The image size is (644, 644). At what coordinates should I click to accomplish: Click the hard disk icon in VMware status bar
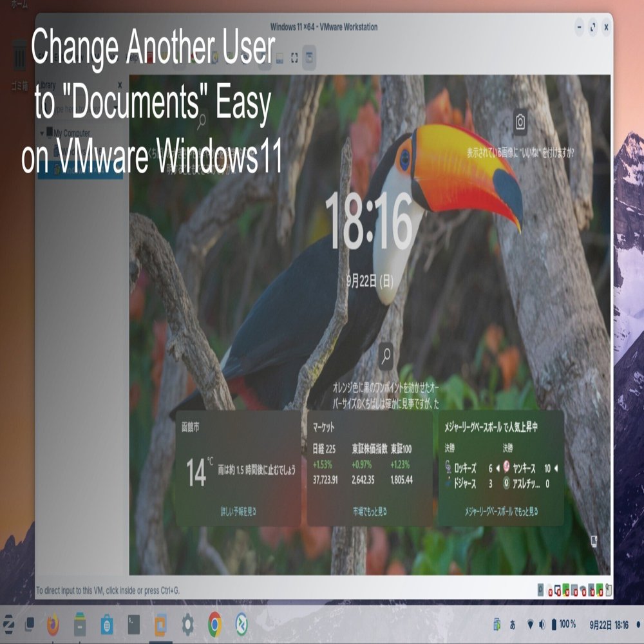click(x=540, y=586)
